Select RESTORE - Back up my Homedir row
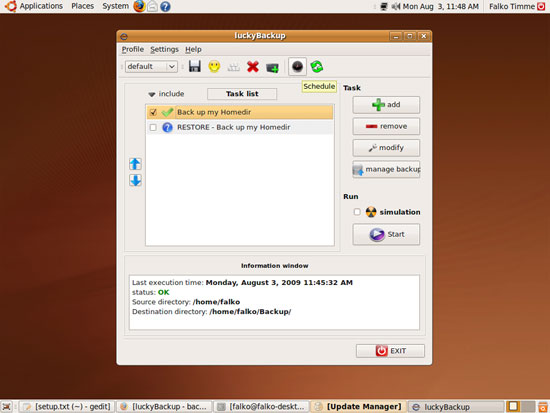The height and width of the screenshot is (413, 550). (x=240, y=127)
